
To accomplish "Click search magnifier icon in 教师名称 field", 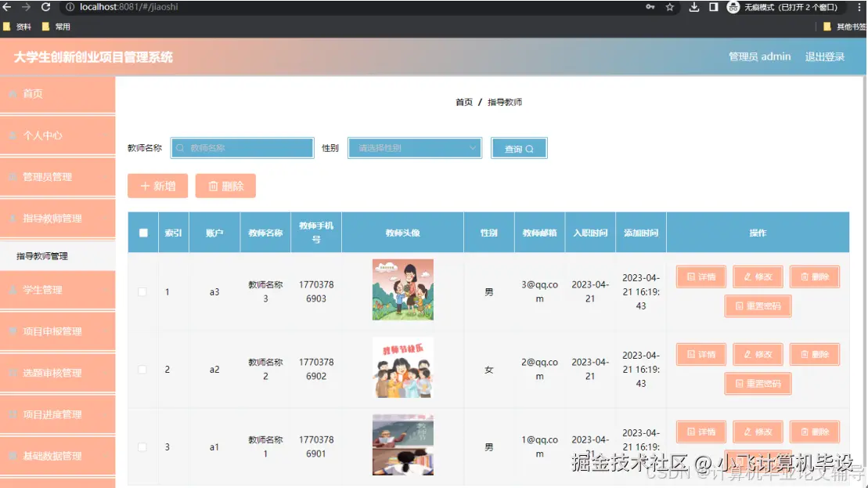I will click(x=180, y=148).
